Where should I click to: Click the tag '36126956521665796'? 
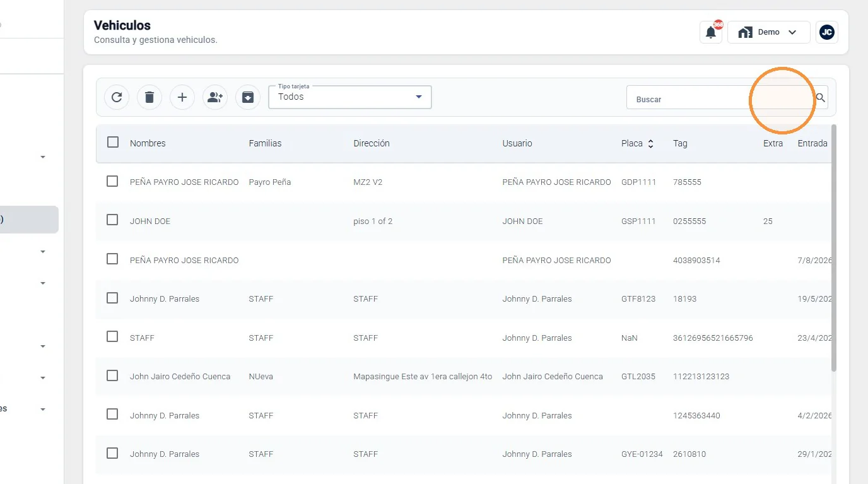point(713,338)
